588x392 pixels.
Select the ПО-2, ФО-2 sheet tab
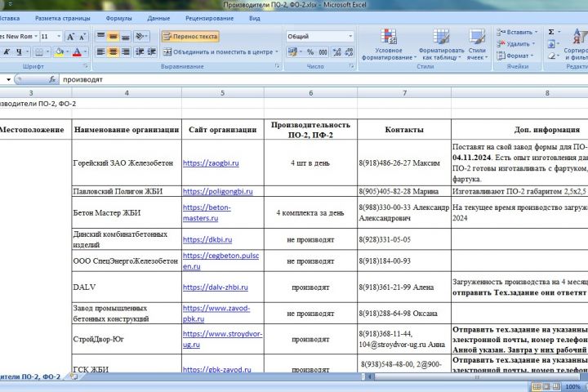click(31, 376)
